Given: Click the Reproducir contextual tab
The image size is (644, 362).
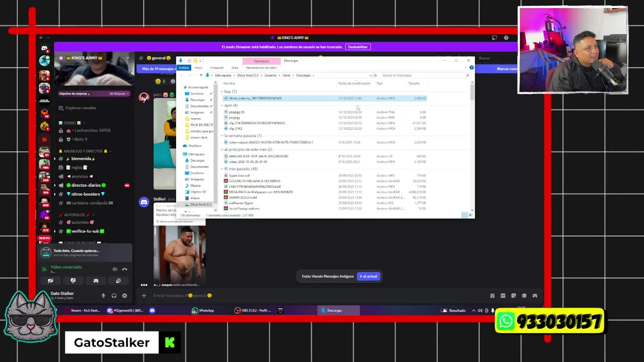Looking at the screenshot, I should [261, 61].
